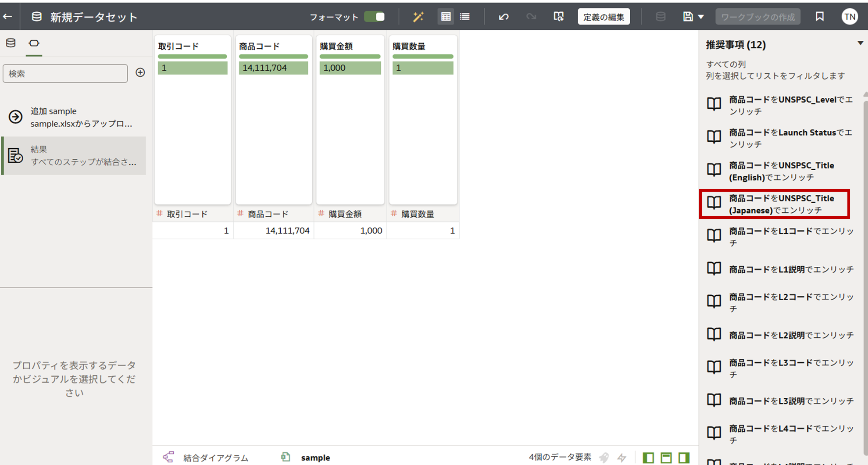The width and height of the screenshot is (868, 465).
Task: Apply the L3説明 enrichment recommendation
Action: coord(781,401)
